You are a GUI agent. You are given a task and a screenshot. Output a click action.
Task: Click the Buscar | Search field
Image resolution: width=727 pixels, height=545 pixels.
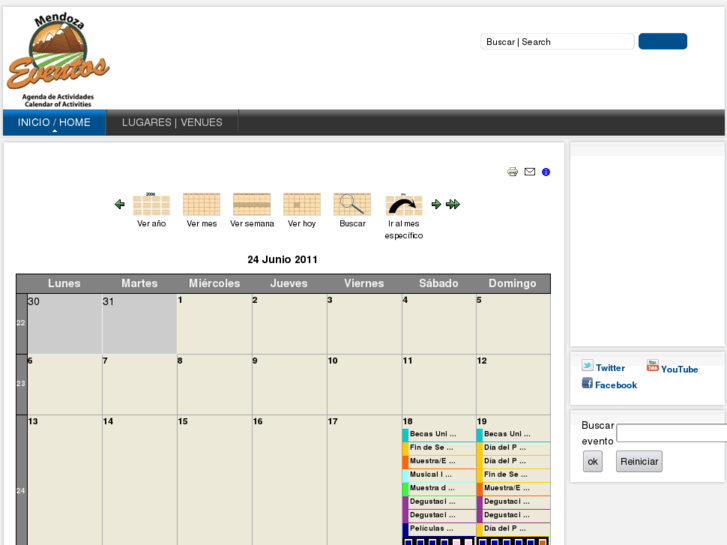[x=557, y=42]
